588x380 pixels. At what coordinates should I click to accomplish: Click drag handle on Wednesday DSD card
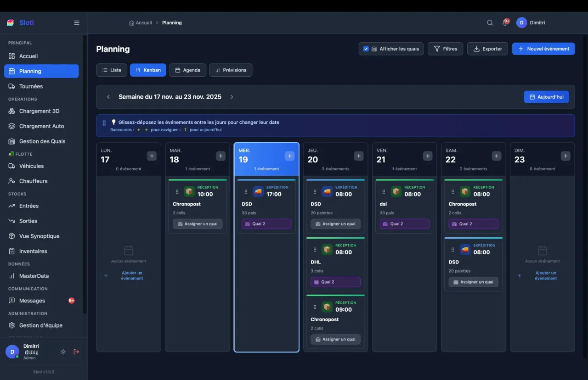246,192
